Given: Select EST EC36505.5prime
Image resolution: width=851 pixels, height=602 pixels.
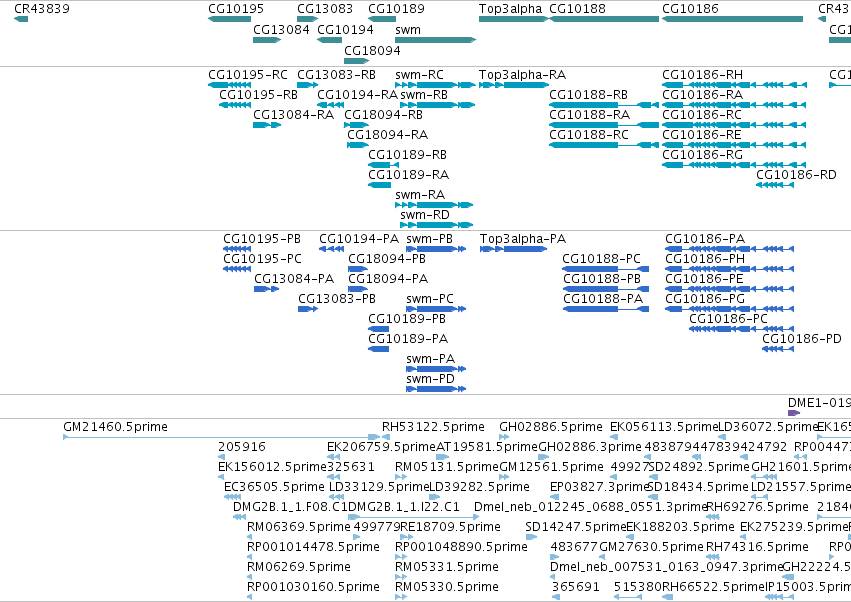Looking at the screenshot, I should [232, 497].
